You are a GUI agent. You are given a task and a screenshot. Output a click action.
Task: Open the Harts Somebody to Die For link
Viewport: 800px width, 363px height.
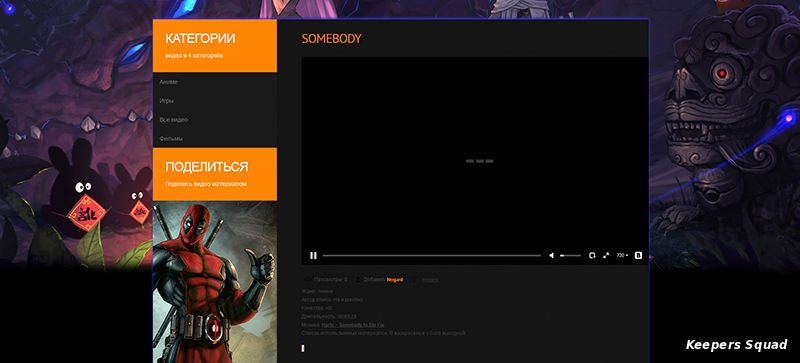point(353,325)
